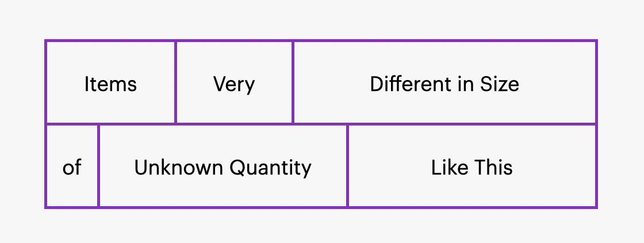This screenshot has width=644, height=243.
Task: Click the narrow "of" box
Action: (72, 168)
